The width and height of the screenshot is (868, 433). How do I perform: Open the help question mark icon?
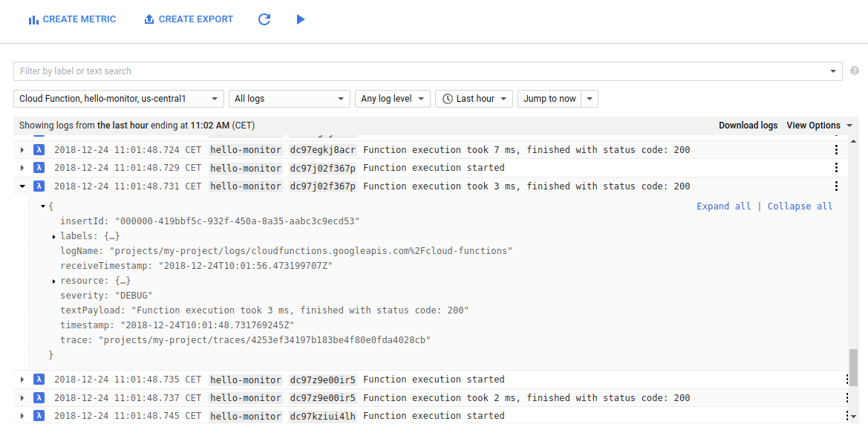[x=855, y=71]
